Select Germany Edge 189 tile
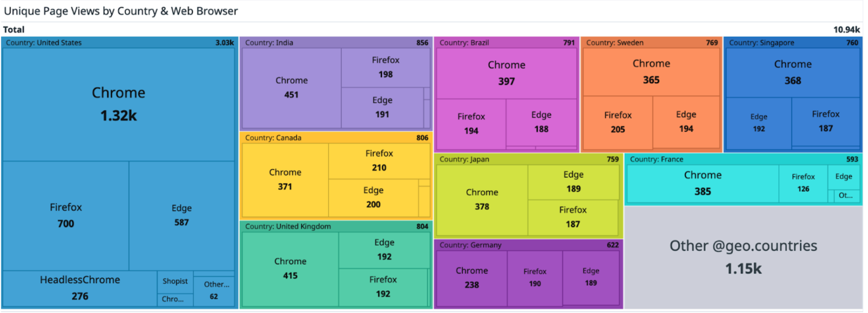Screen dimensions: 868x313 click(591, 277)
